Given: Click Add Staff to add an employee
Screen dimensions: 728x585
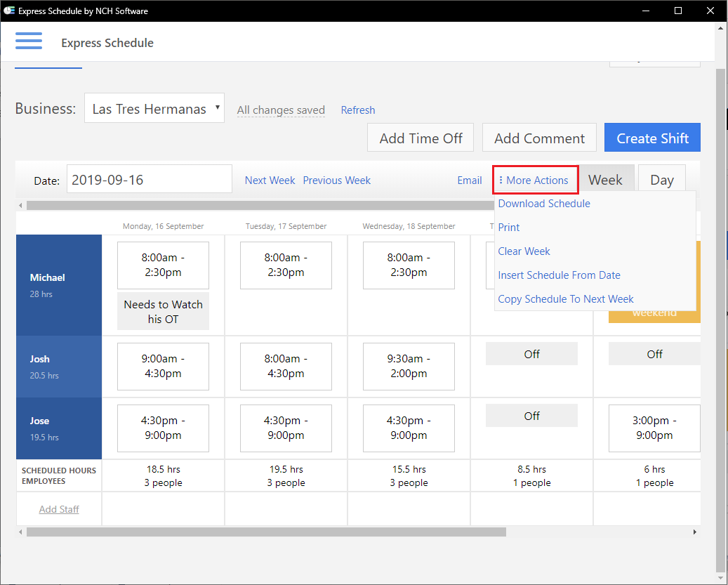Looking at the screenshot, I should point(58,508).
